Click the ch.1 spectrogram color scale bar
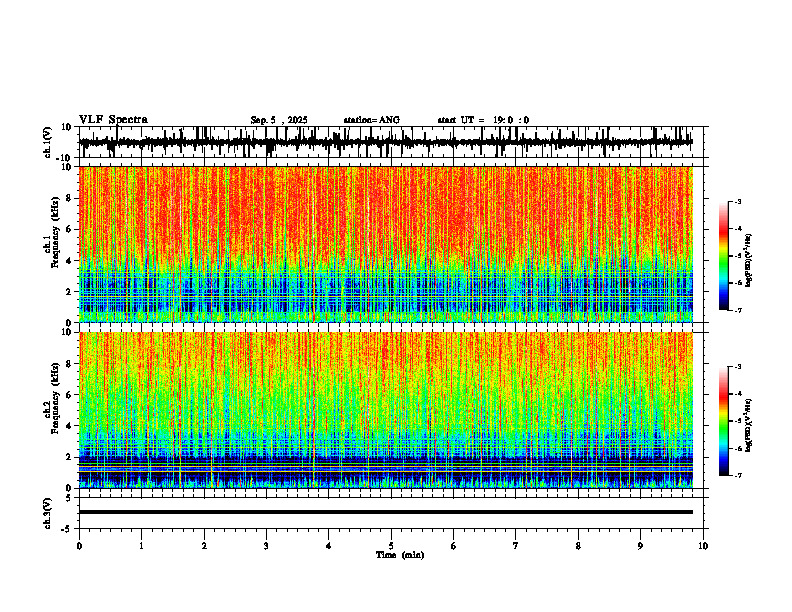The width and height of the screenshot is (792, 612). point(724,256)
